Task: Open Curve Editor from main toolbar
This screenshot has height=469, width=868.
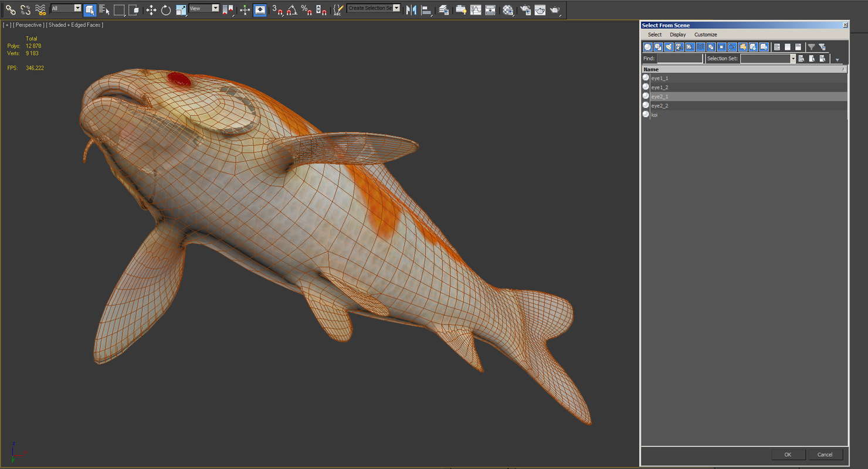Action: coord(476,10)
